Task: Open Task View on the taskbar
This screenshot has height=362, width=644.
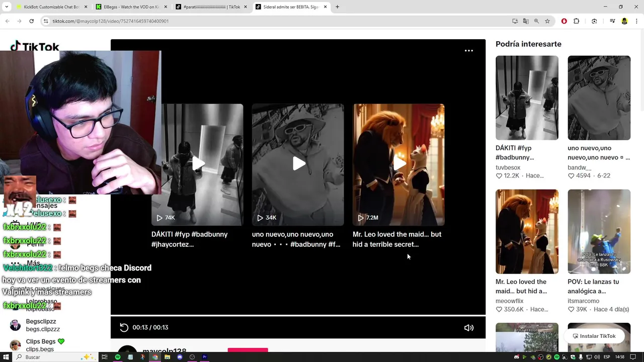Action: (x=105, y=357)
